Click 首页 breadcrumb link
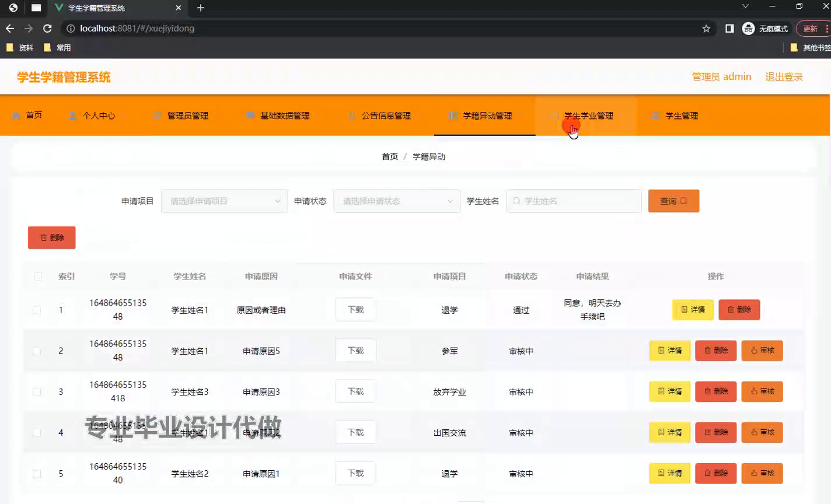Image resolution: width=831 pixels, height=504 pixels. [x=390, y=156]
